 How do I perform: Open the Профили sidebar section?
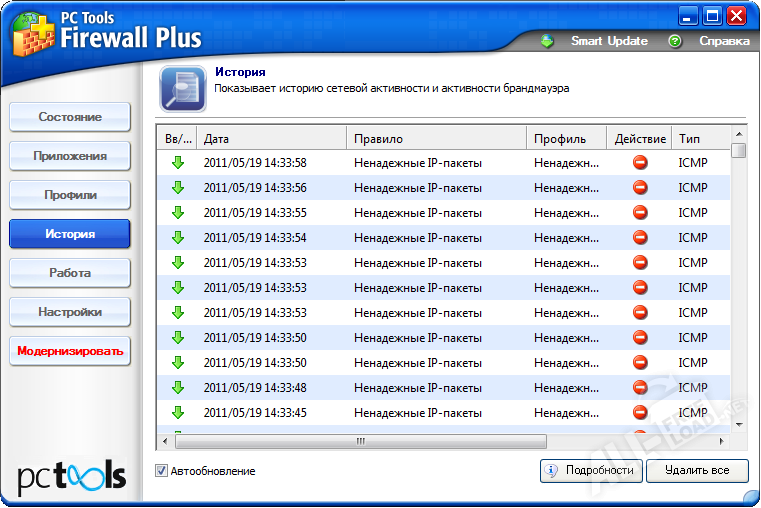pyautogui.click(x=70, y=195)
